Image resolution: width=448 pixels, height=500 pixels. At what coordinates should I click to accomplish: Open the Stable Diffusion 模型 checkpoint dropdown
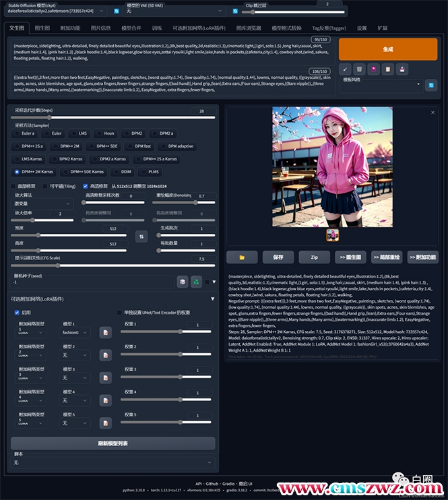point(55,11)
